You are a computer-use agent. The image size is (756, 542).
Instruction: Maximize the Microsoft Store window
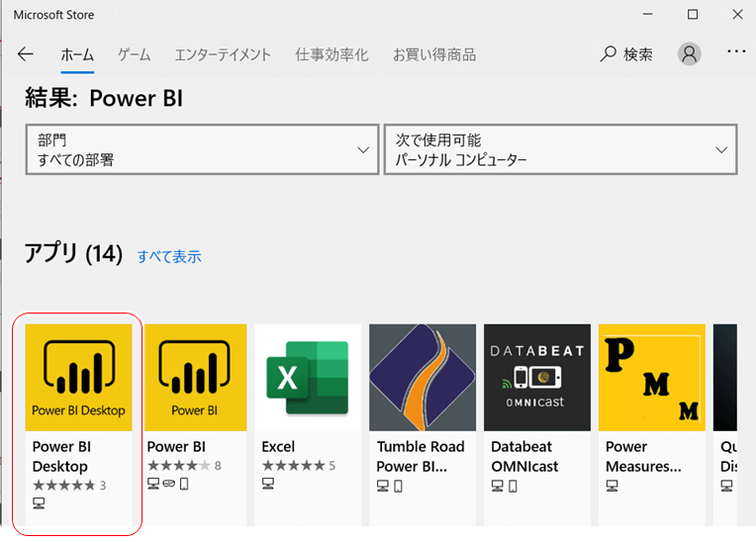[x=693, y=15]
